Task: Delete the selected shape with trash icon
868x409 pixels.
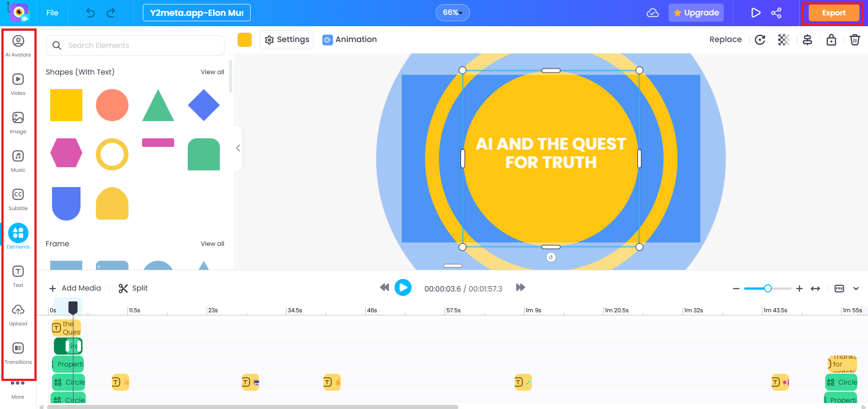Action: (855, 40)
